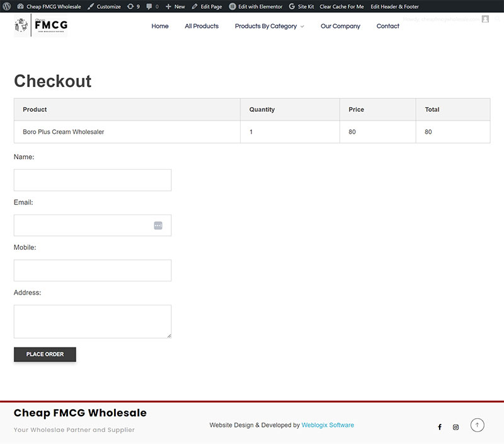Viewport: 504px width, 444px height.
Task: Follow the Weblogix Software link
Action: pyautogui.click(x=328, y=425)
